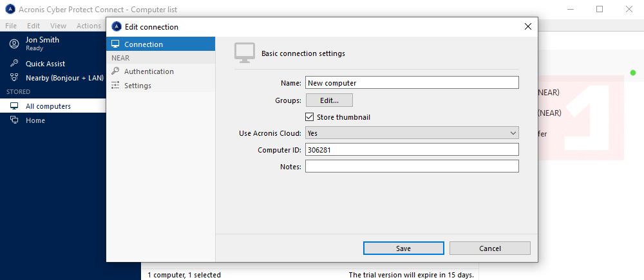Click the Notes text field

pos(412,166)
